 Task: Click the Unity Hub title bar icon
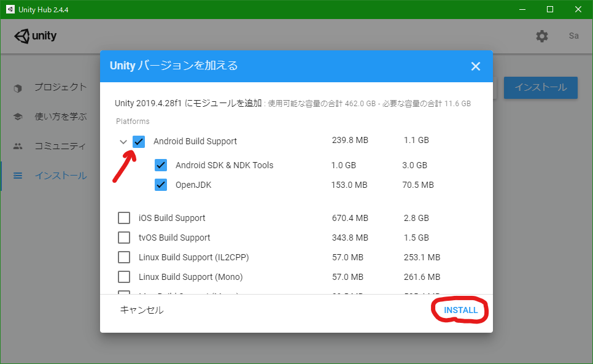(x=10, y=9)
